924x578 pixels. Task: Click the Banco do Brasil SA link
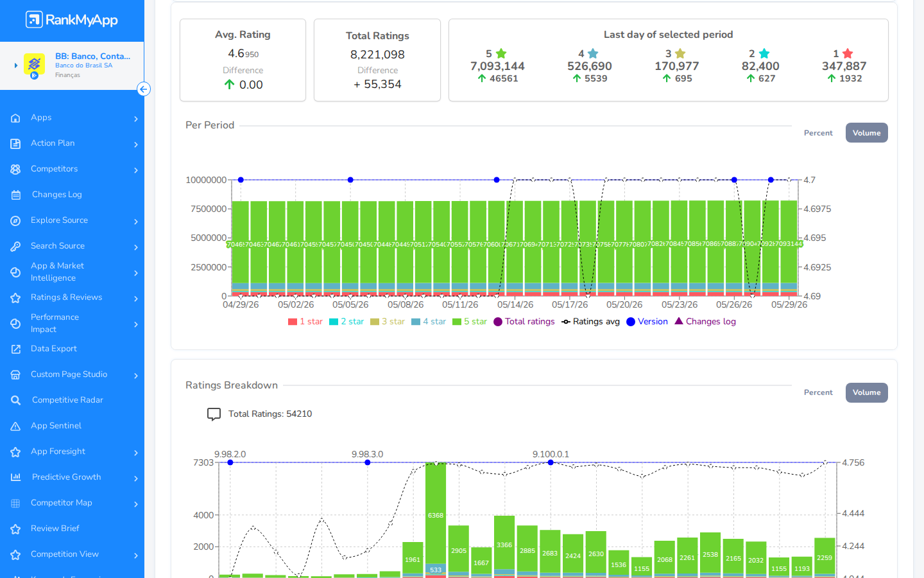[83, 66]
